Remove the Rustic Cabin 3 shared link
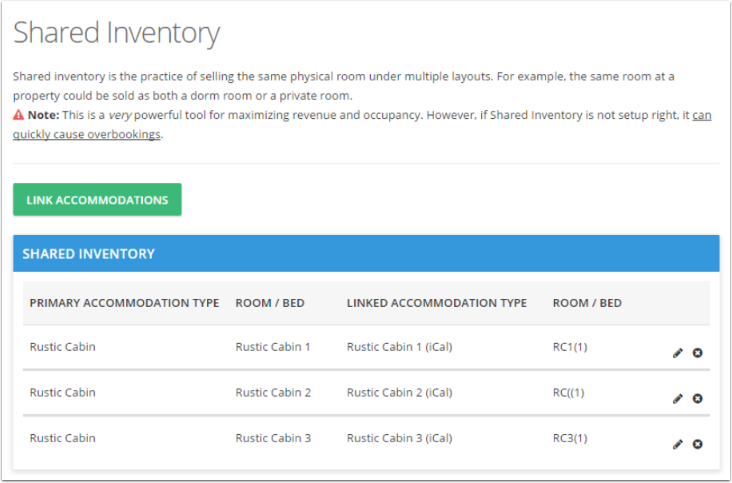This screenshot has width=732, height=483. (697, 444)
